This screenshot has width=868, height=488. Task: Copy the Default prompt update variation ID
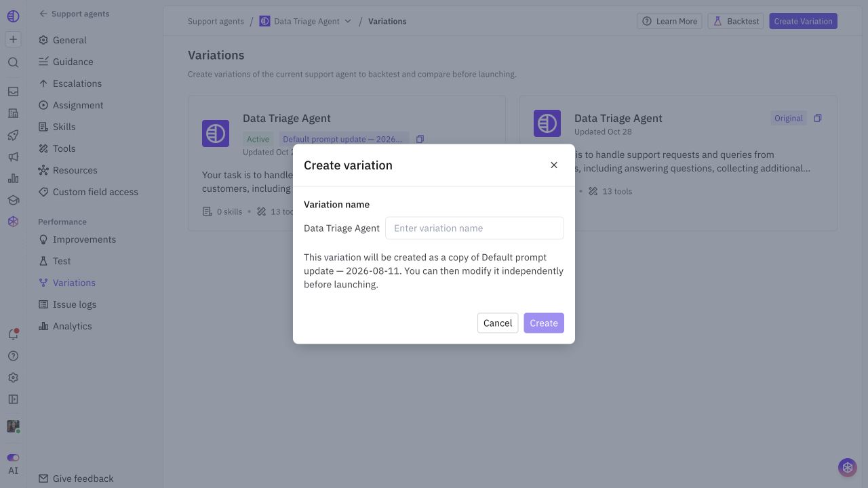pyautogui.click(x=420, y=139)
